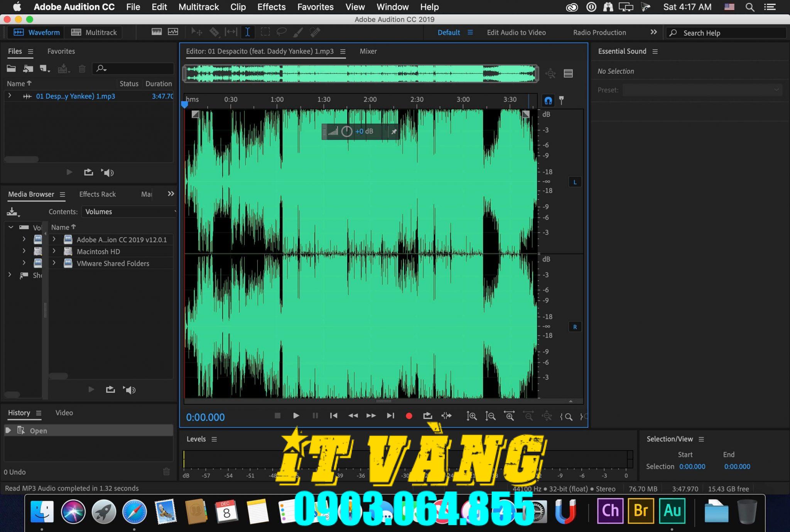Select the Time Selection tool

247,32
